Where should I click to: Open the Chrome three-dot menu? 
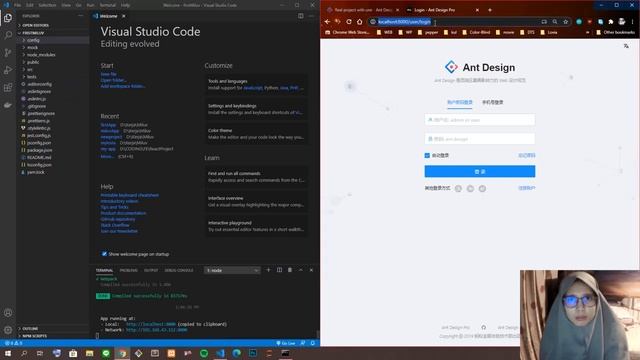(x=632, y=22)
